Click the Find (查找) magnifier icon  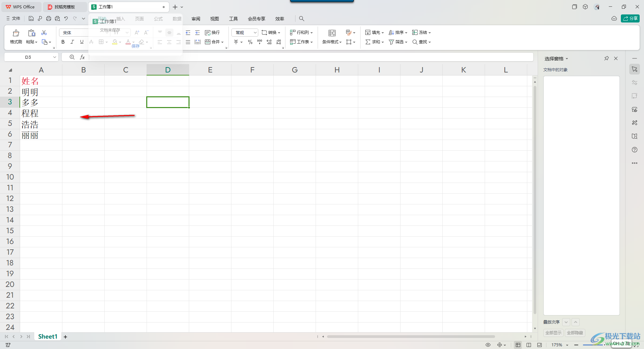pos(415,42)
